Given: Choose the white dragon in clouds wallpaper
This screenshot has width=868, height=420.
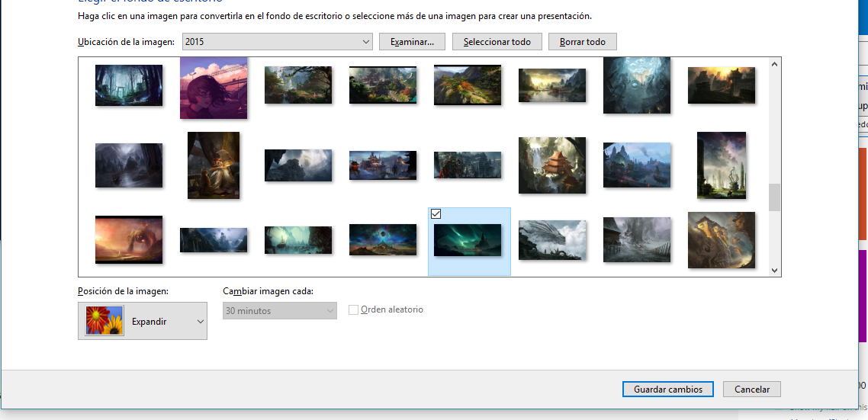Looking at the screenshot, I should pyautogui.click(x=552, y=239).
